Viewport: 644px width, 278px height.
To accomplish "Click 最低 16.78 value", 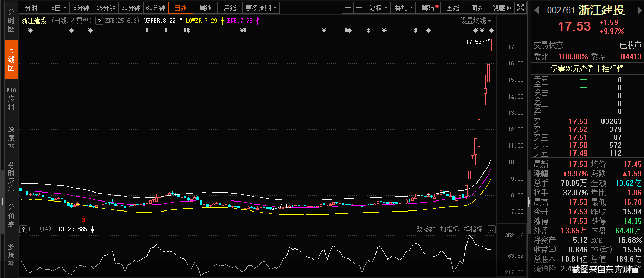I will click(632, 202).
